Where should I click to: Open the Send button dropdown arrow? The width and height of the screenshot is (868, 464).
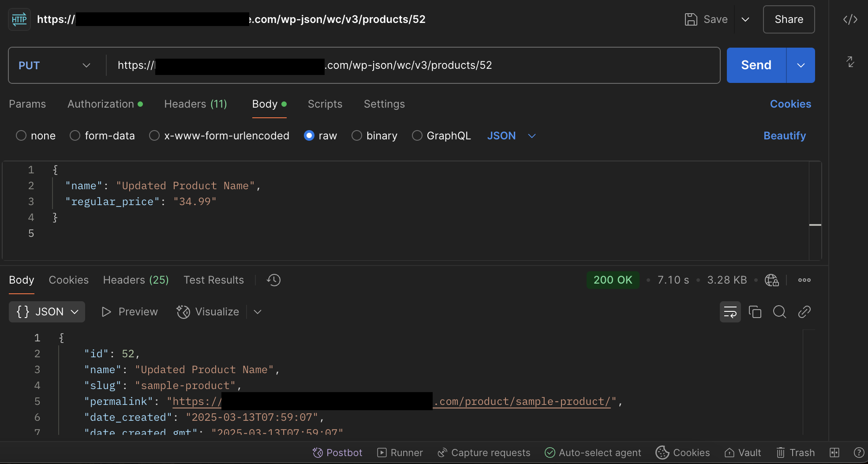[x=801, y=65]
